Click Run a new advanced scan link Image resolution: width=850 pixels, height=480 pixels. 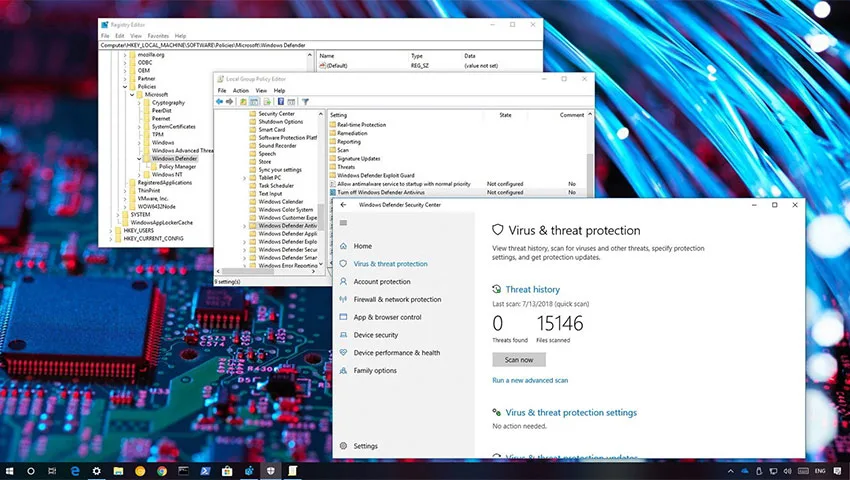point(530,380)
